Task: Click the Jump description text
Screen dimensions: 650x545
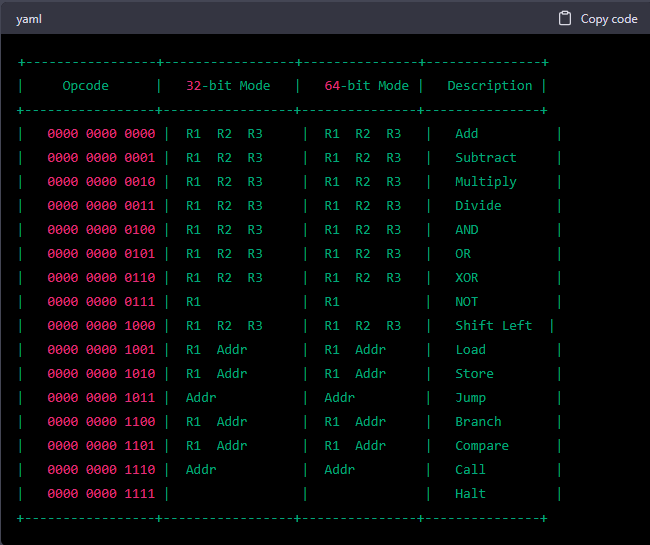Action: tap(470, 398)
